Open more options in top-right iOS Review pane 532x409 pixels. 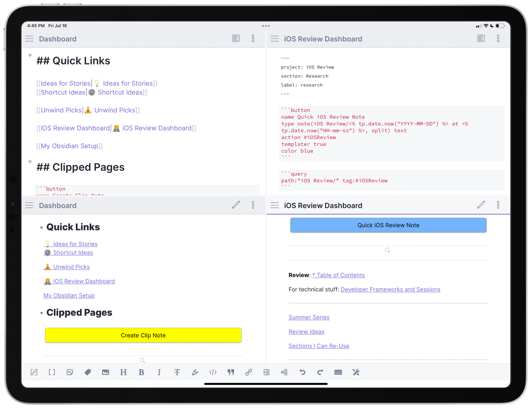point(498,38)
